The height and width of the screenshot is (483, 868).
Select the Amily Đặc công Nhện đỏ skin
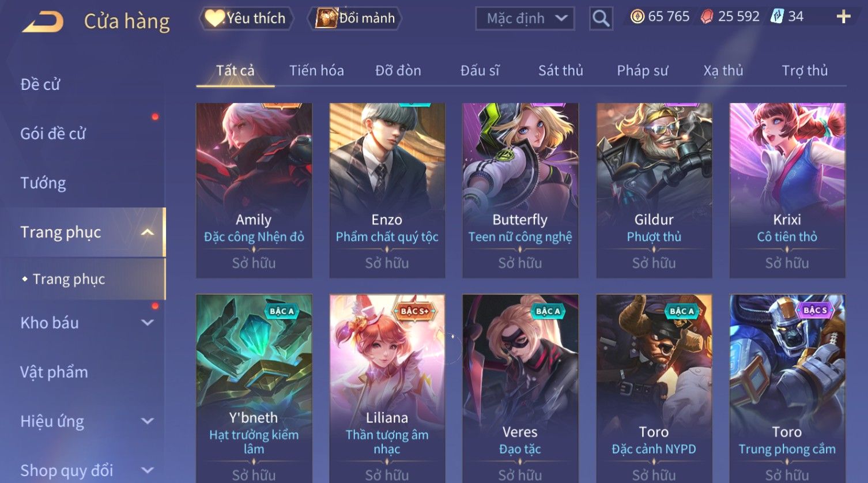(x=254, y=190)
